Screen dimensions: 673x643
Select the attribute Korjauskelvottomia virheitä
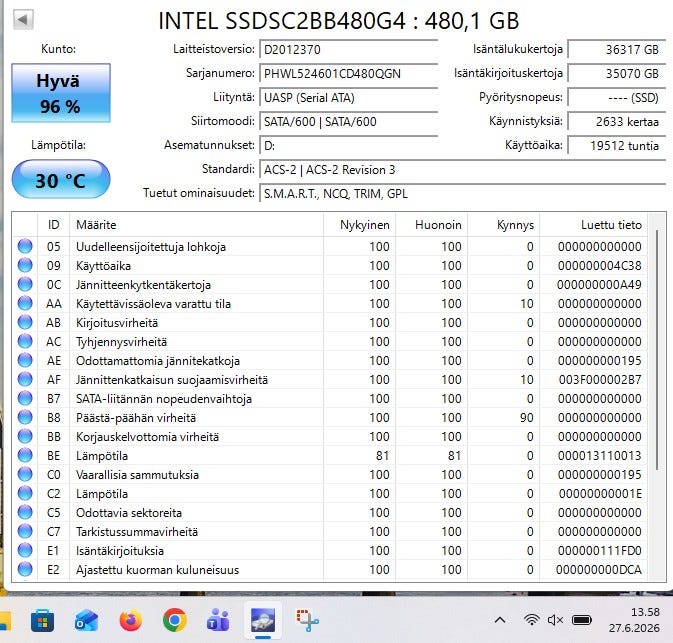click(147, 437)
